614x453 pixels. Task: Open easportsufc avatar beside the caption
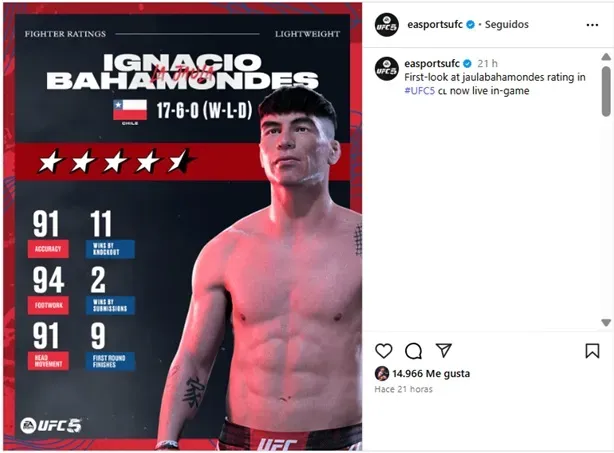[386, 69]
